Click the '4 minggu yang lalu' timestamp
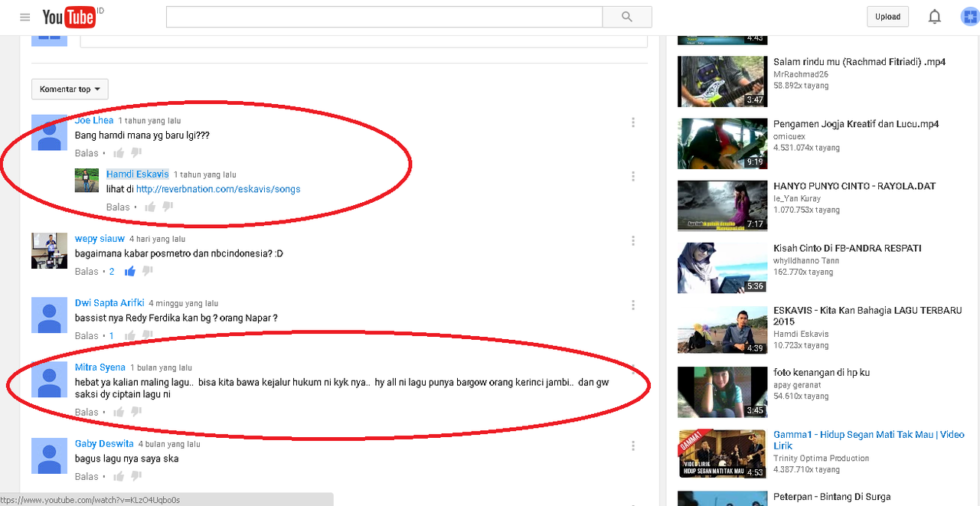The height and width of the screenshot is (506, 980). pyautogui.click(x=184, y=303)
